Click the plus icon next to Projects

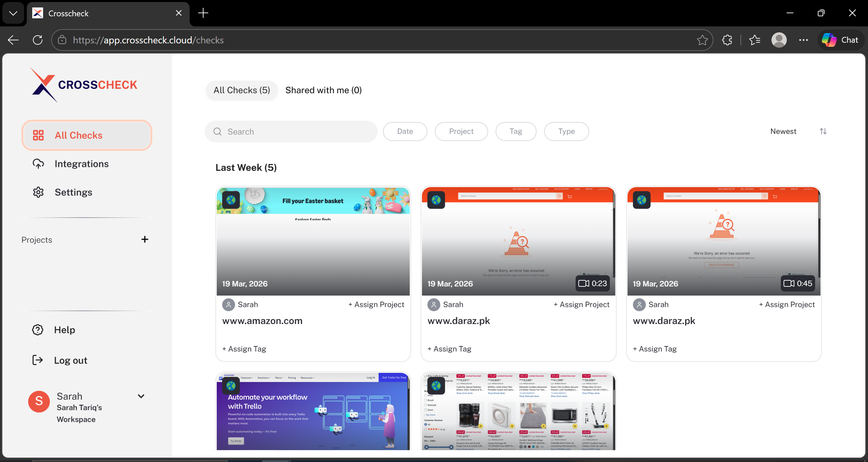(145, 240)
